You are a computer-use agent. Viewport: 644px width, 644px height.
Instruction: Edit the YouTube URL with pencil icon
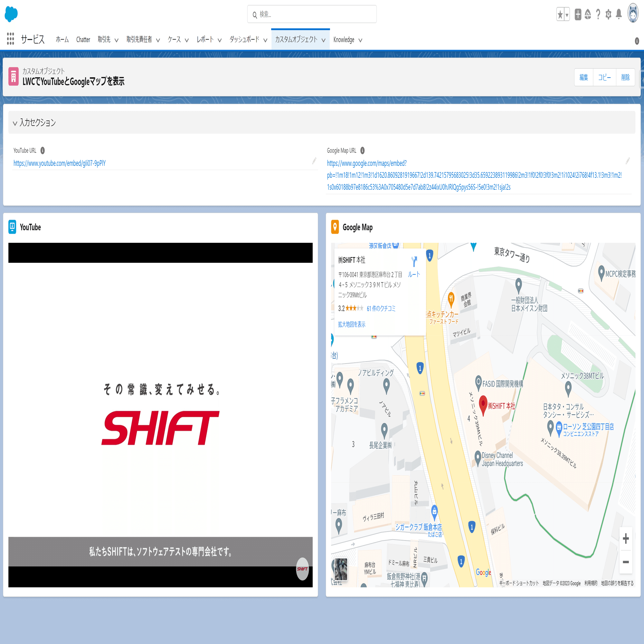[x=314, y=161]
